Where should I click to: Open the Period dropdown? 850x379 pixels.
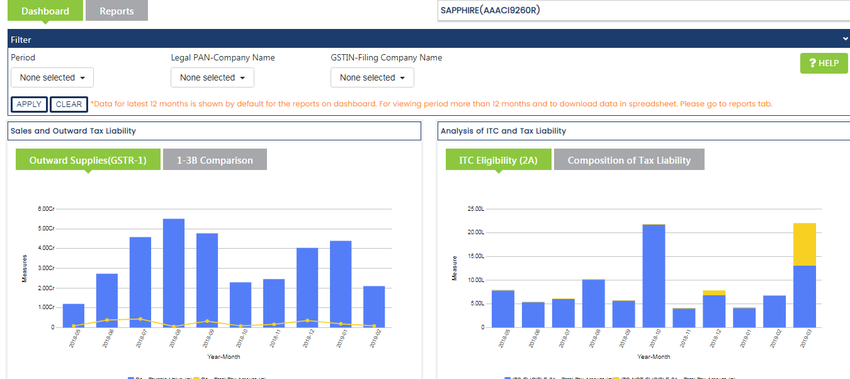pyautogui.click(x=52, y=78)
